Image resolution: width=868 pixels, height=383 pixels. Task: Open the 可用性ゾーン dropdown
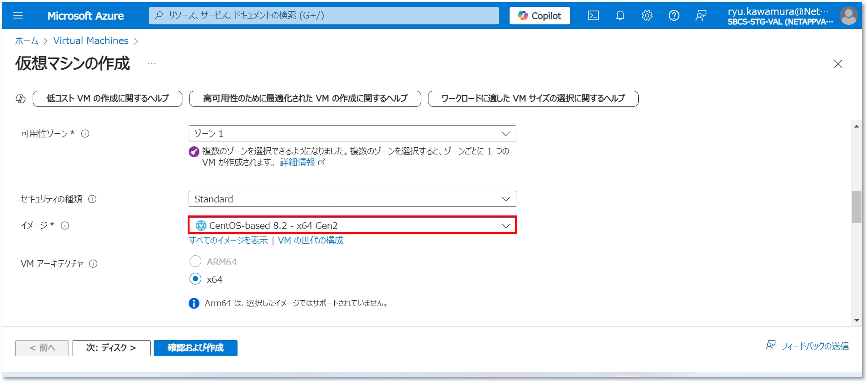pos(352,133)
